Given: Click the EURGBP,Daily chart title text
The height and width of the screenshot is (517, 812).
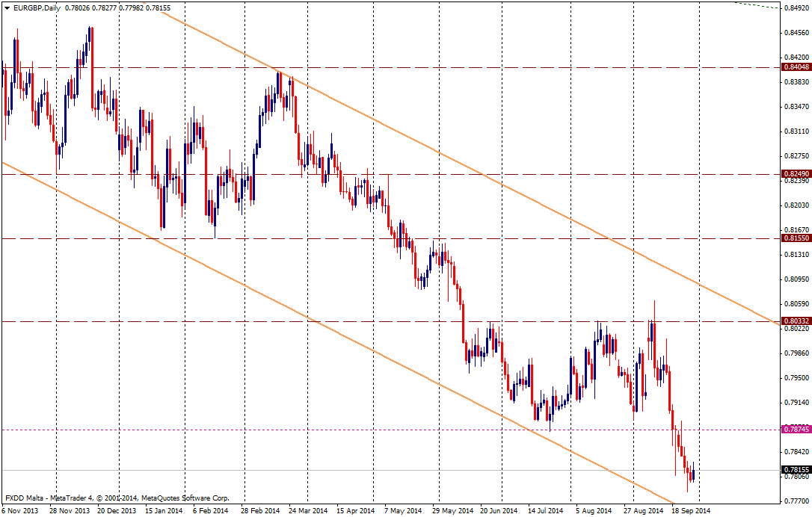Looking at the screenshot, I should pos(37,7).
